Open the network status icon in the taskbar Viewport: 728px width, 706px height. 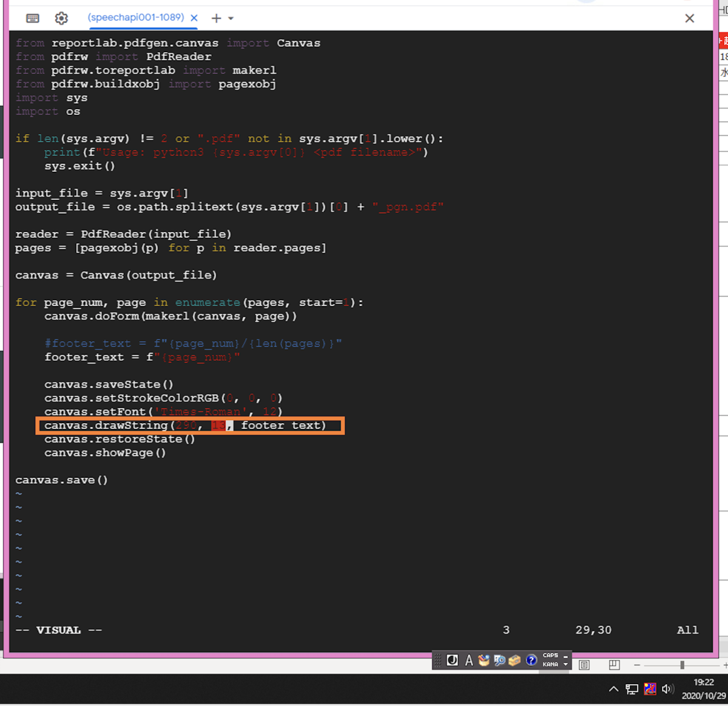(x=632, y=689)
